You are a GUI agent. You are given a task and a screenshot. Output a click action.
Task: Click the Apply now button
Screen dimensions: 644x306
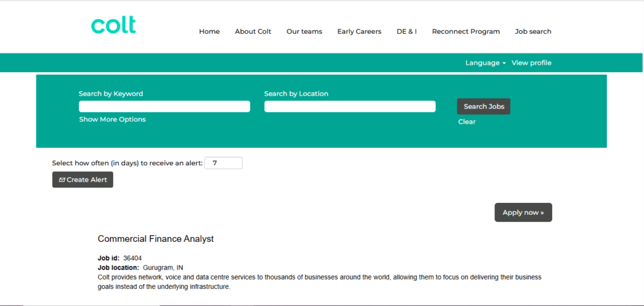[x=523, y=212]
